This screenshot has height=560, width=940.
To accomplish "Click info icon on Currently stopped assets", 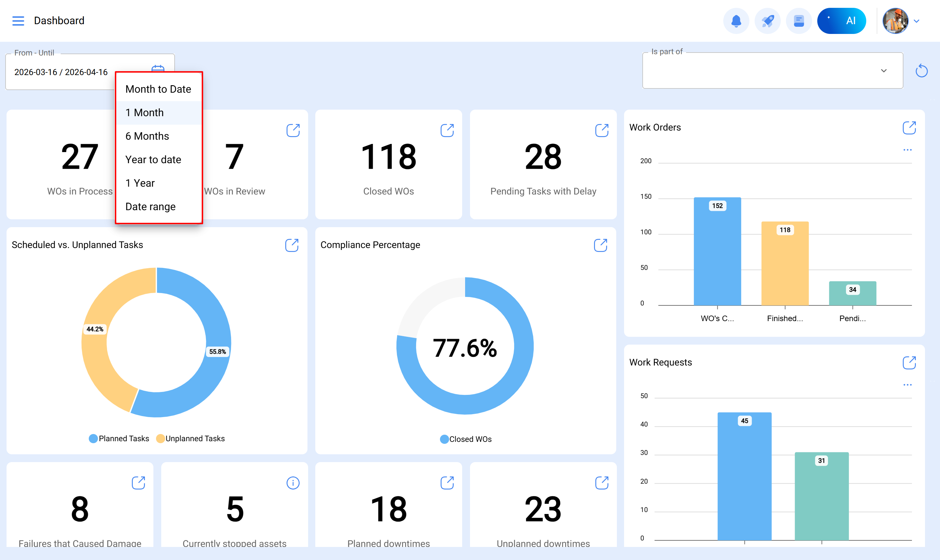I will tap(293, 483).
